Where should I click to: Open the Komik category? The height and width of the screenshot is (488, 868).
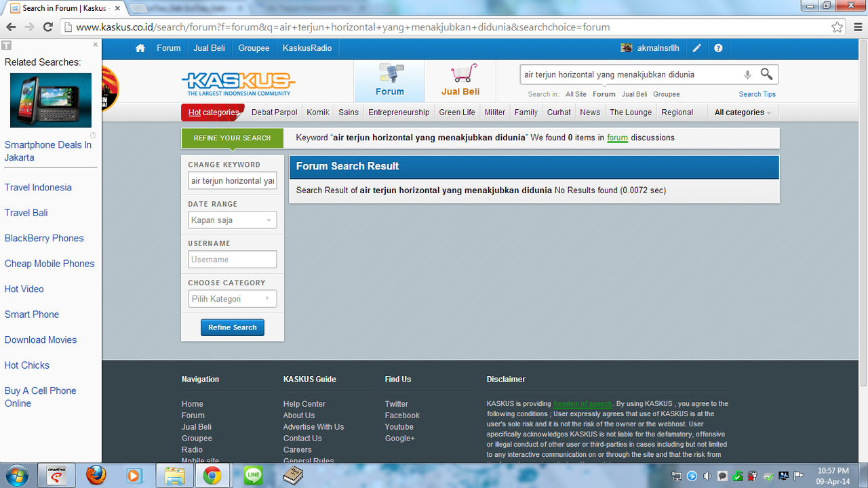coord(318,113)
